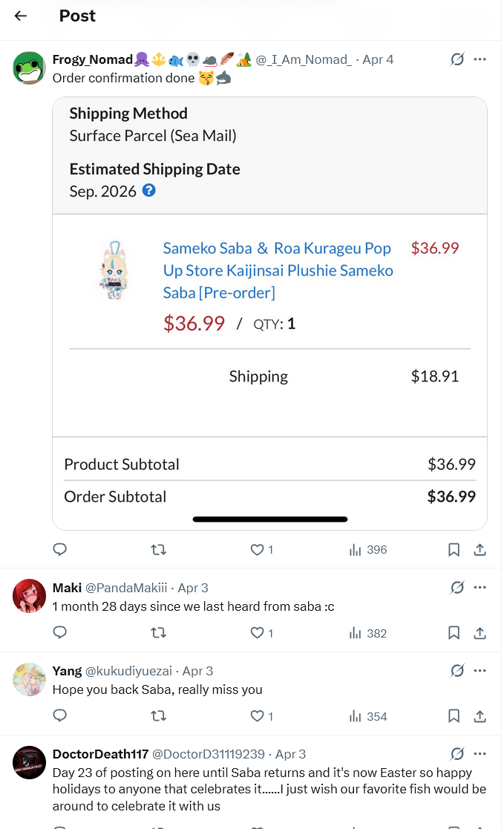504x829 pixels.
Task: Open @PandaMakiii profile handle
Action: (x=126, y=588)
